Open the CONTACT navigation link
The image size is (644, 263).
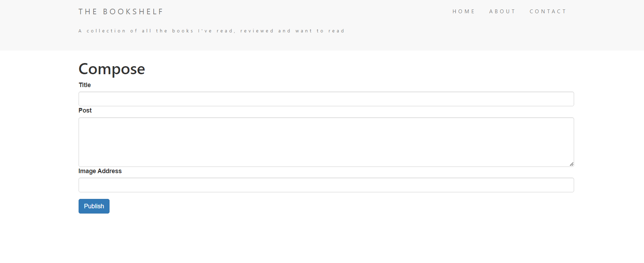548,11
